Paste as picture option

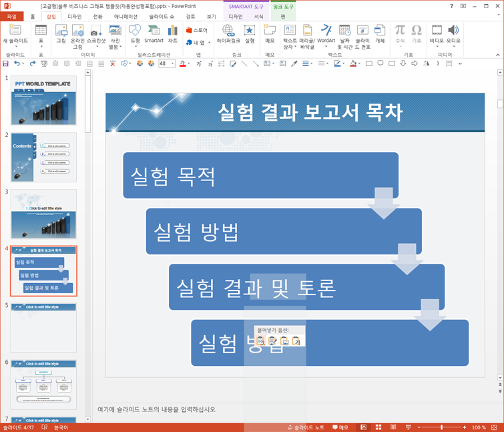coord(284,341)
